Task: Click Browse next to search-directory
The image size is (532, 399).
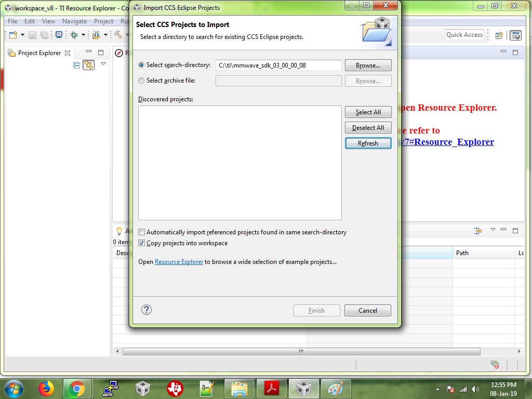Action: pyautogui.click(x=368, y=65)
